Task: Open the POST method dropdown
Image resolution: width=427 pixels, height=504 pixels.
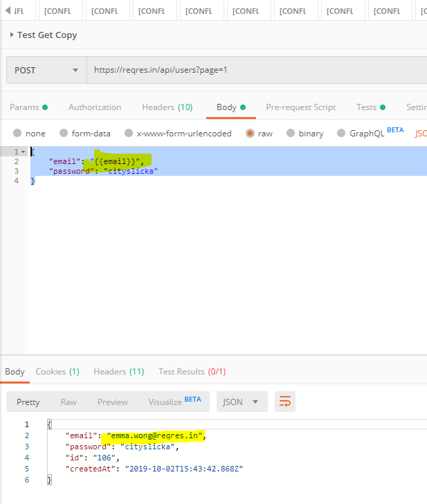Action: [46, 70]
